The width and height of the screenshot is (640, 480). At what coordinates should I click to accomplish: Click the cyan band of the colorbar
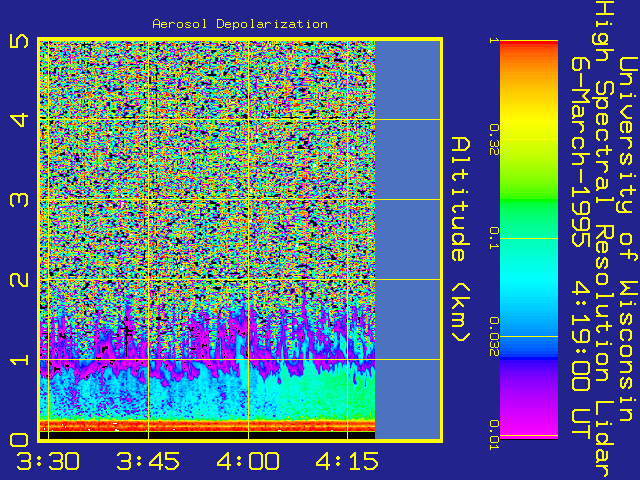[x=529, y=282]
